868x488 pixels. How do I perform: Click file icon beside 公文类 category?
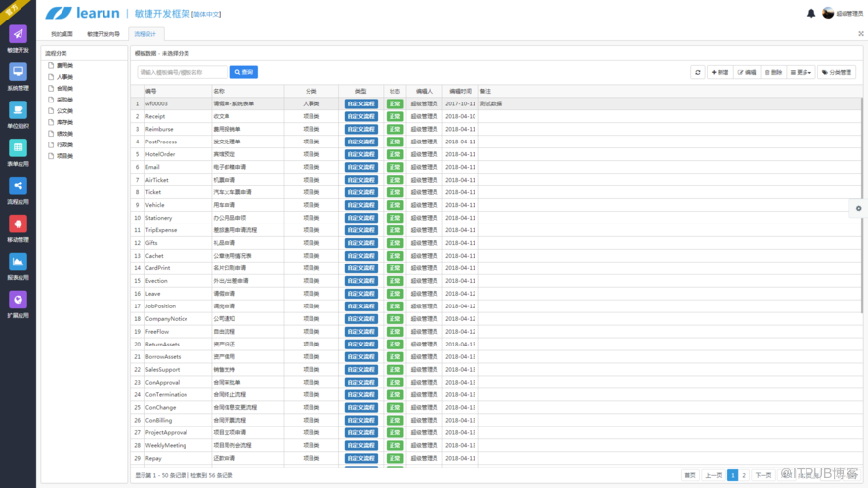pyautogui.click(x=51, y=110)
